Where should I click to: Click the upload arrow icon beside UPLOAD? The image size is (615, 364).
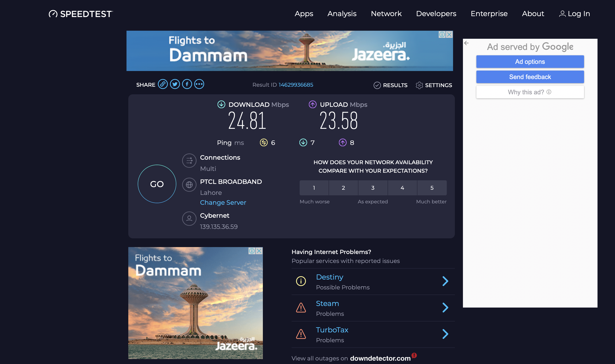click(312, 104)
